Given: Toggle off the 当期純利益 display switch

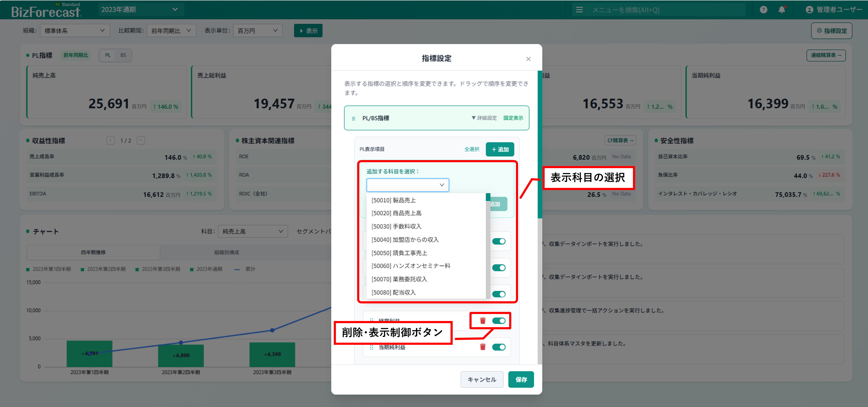Looking at the screenshot, I should [499, 347].
